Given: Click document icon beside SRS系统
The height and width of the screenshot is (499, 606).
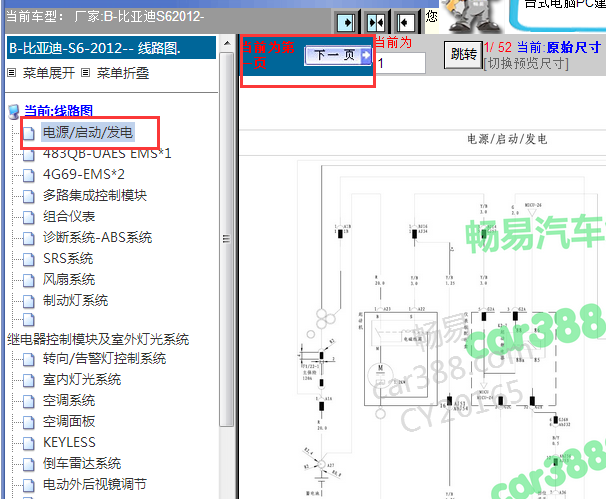Looking at the screenshot, I should pos(29,259).
